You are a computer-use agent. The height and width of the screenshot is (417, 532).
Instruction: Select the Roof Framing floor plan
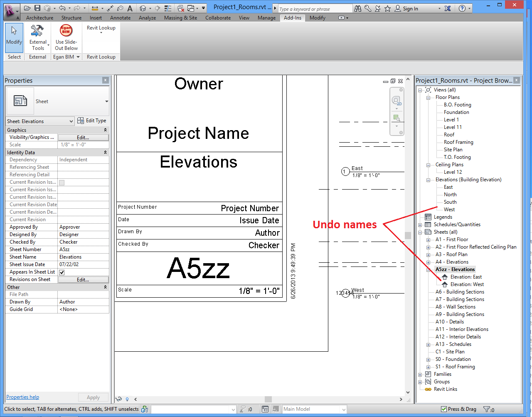pos(458,142)
